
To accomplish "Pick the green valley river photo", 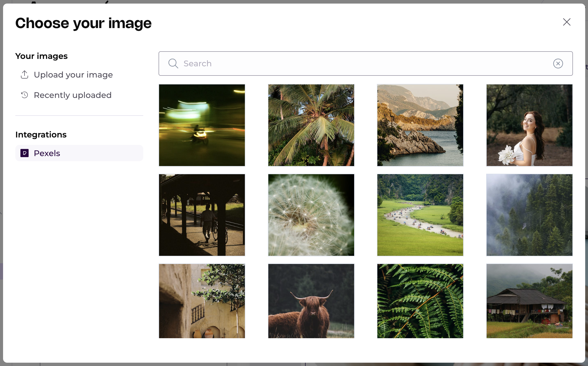I will [420, 215].
